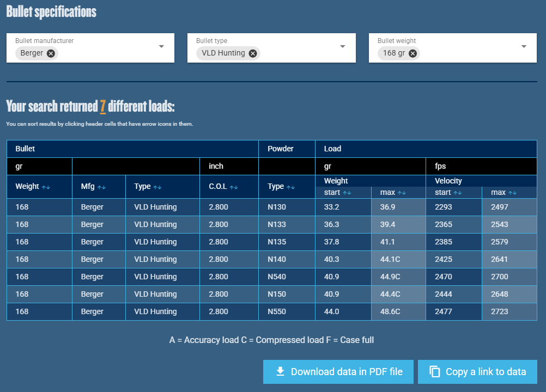Viewport: 546px width, 392px height.
Task: Click the Mfg column header
Action: 99,187
